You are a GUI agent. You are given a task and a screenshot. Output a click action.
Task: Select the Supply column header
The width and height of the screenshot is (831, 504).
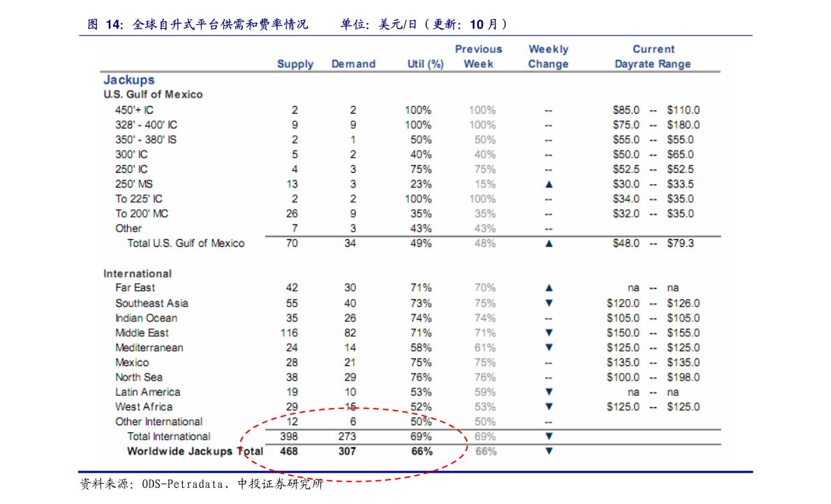pos(295,64)
